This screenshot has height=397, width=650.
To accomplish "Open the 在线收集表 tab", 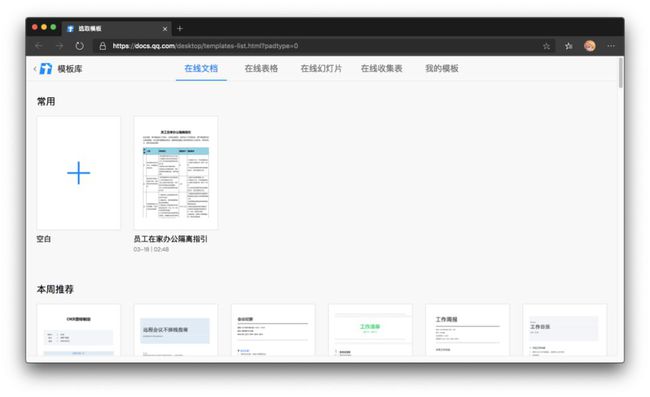I will click(381, 68).
